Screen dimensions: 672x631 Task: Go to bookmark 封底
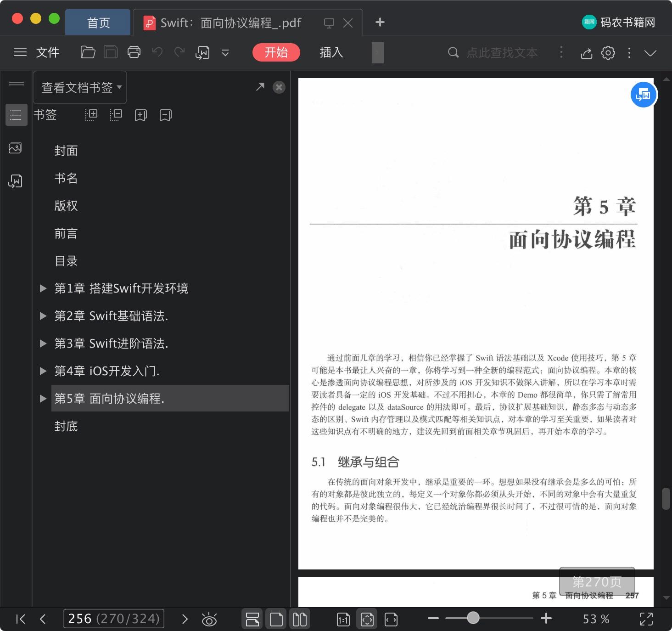(x=66, y=426)
